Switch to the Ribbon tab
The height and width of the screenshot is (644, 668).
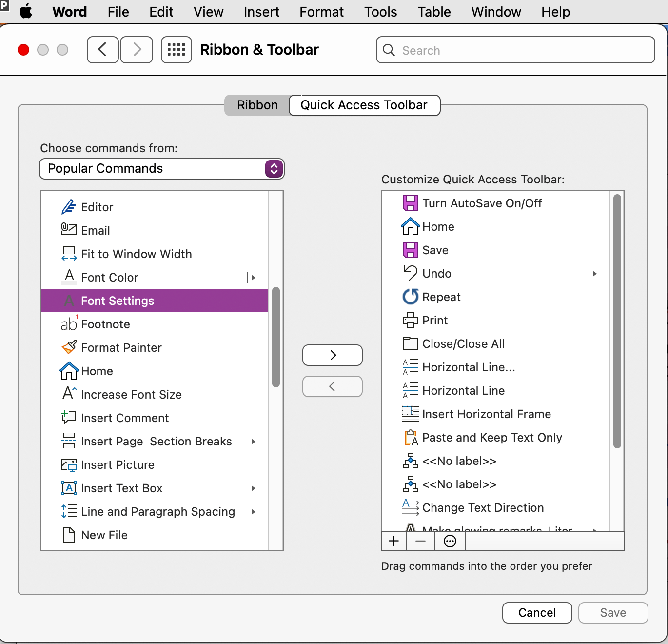(x=257, y=105)
